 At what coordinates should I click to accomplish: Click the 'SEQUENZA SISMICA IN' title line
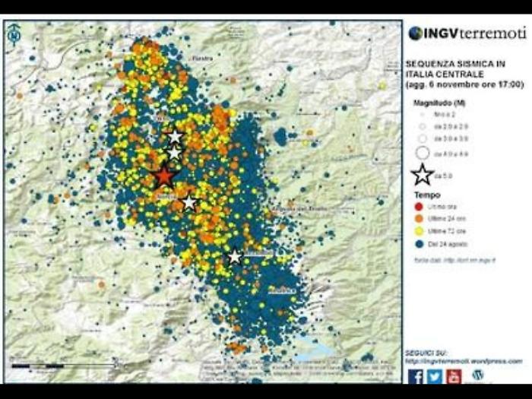[455, 64]
